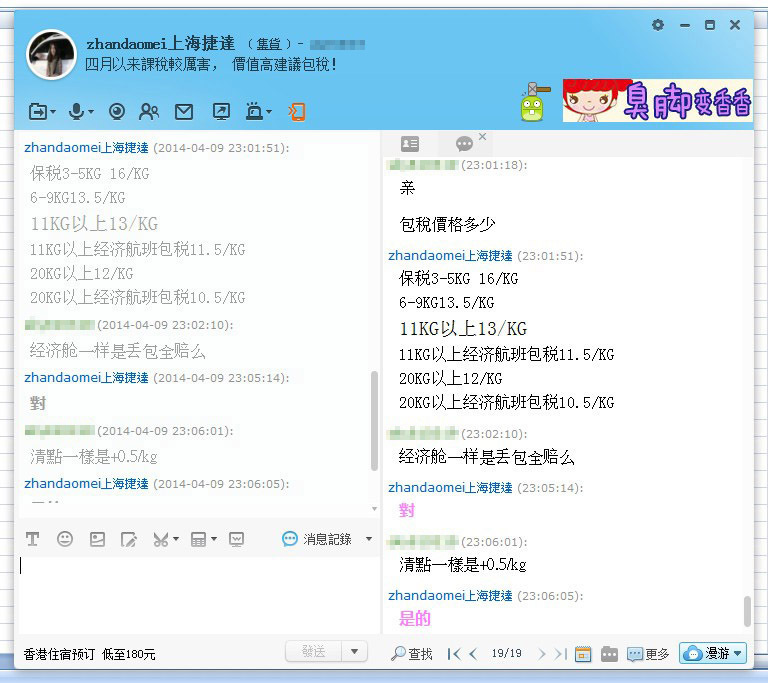This screenshot has width=768, height=683.
Task: Open the apps robot-like toolbar icon
Action: point(254,112)
